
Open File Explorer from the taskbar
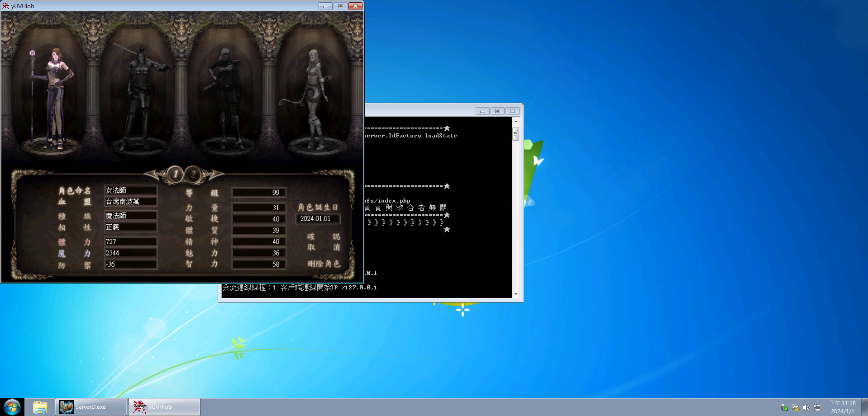[x=40, y=407]
